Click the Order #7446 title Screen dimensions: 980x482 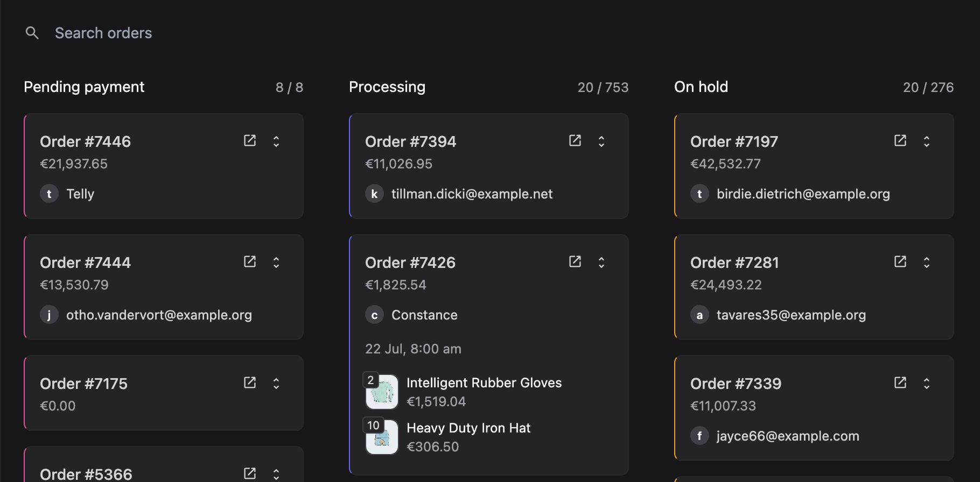(86, 141)
